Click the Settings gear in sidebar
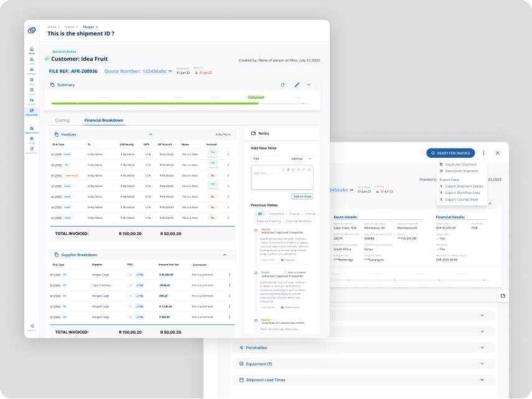The width and height of the screenshot is (532, 399). pyautogui.click(x=32, y=140)
